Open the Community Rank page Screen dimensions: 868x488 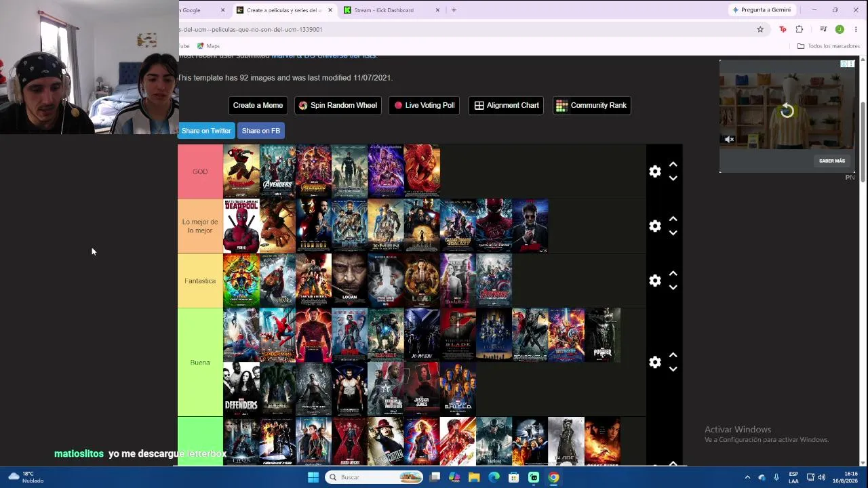tap(592, 105)
